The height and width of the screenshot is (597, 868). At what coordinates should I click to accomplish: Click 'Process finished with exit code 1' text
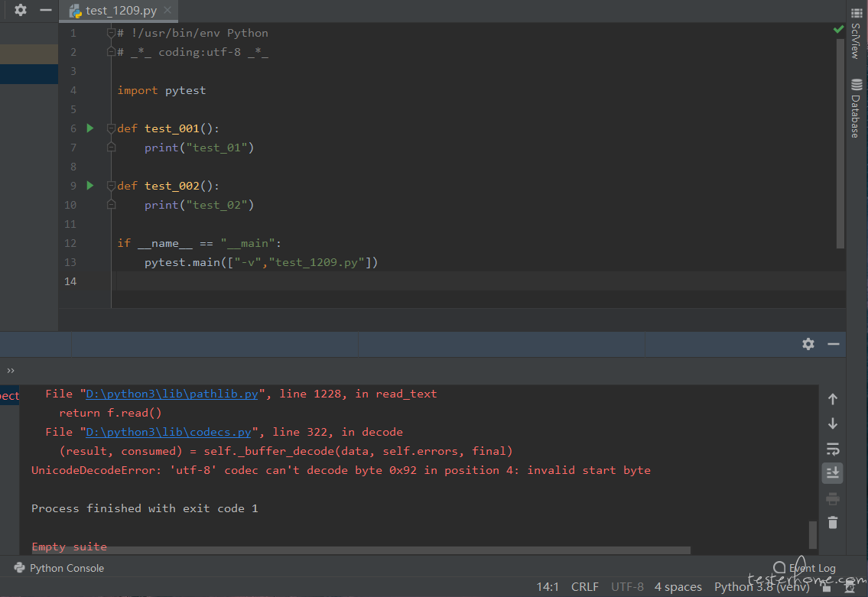tap(145, 508)
